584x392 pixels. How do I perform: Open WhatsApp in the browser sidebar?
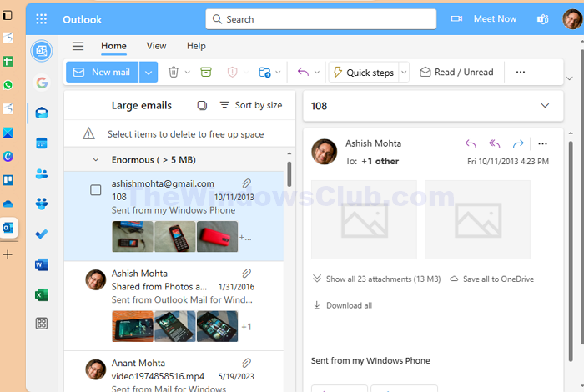[x=8, y=85]
